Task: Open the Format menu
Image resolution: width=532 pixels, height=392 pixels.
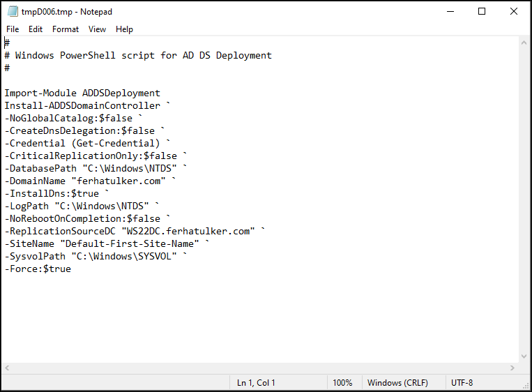Action: coord(66,29)
